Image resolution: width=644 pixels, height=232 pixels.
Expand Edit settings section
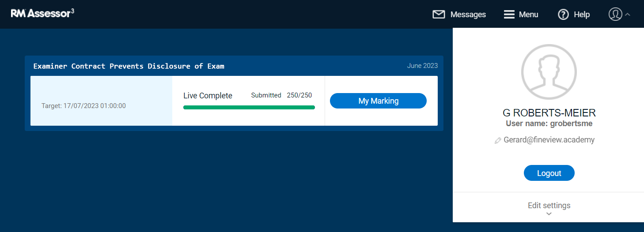click(x=549, y=207)
